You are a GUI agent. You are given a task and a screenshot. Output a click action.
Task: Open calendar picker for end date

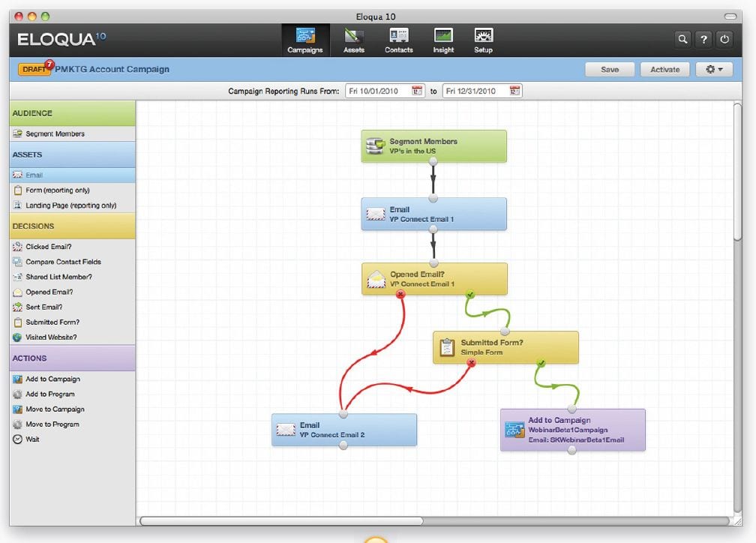coord(514,91)
